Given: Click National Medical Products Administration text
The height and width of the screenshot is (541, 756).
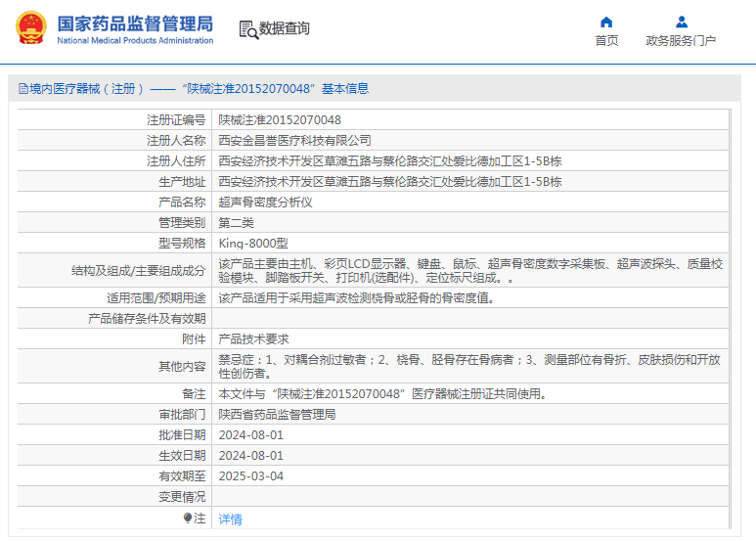Looking at the screenshot, I should coord(135,40).
